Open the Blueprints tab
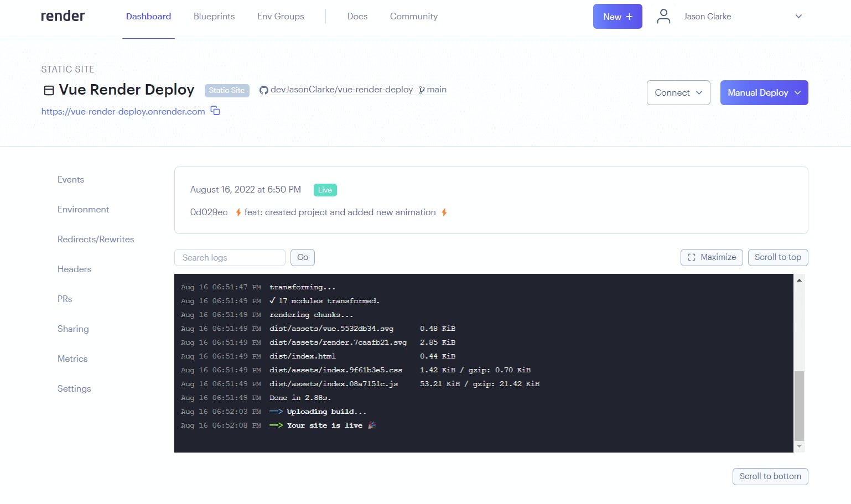Image resolution: width=851 pixels, height=504 pixels. tap(214, 17)
